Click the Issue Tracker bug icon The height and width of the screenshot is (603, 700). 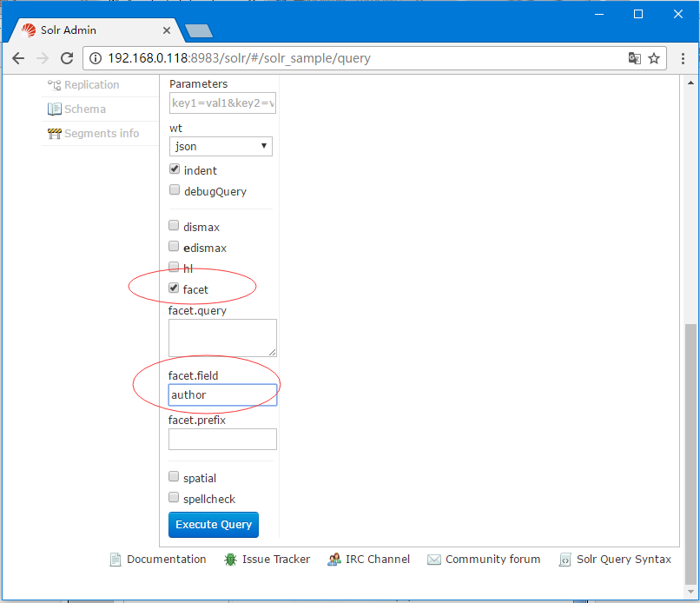tap(230, 560)
